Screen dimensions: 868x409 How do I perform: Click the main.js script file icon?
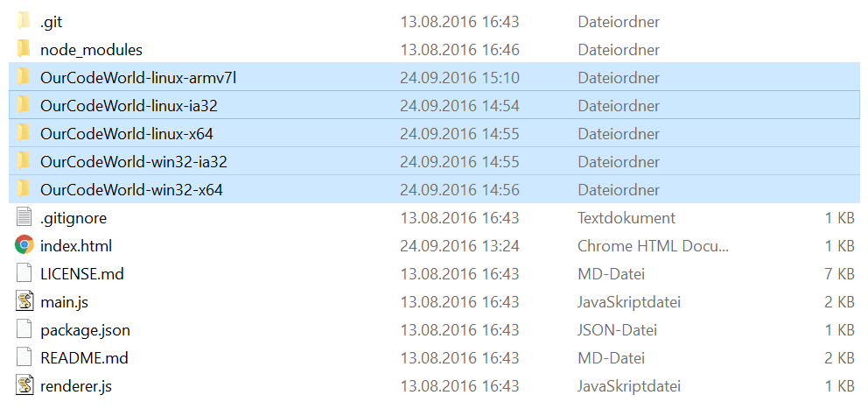24,301
